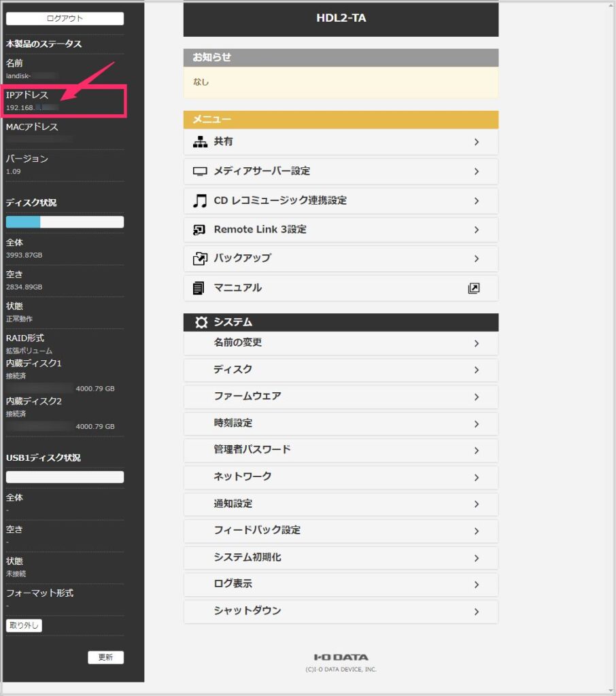Click the manual document icon
Screen dimensions: 616x696
pyautogui.click(x=199, y=288)
